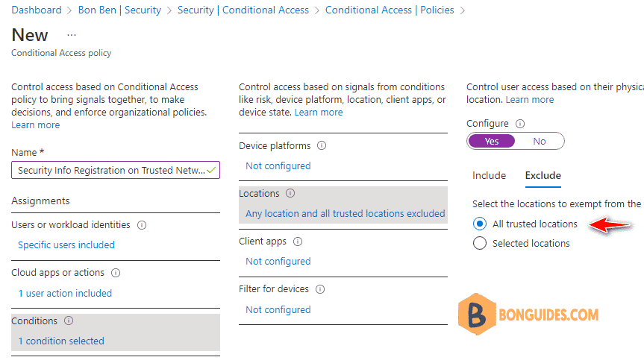Screen dimensions: 644x363
Task: Go to Conditional Access | Policies breadcrumb
Action: [390, 10]
